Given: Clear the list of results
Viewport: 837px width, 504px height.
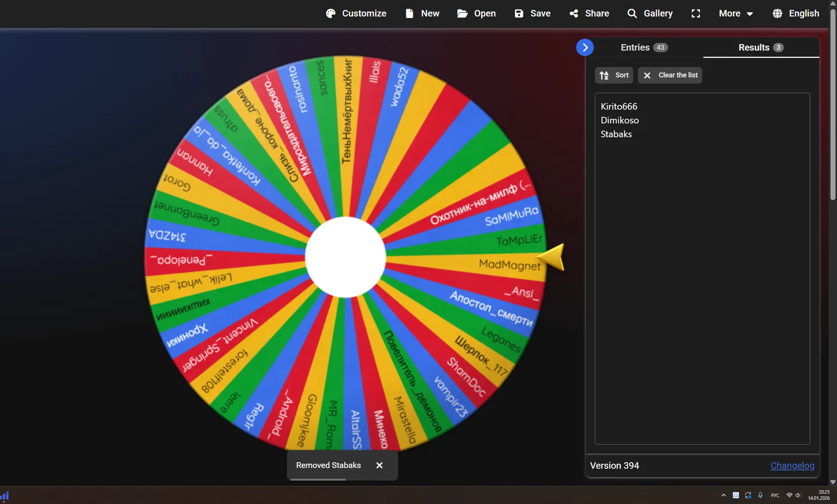Looking at the screenshot, I should 670,75.
